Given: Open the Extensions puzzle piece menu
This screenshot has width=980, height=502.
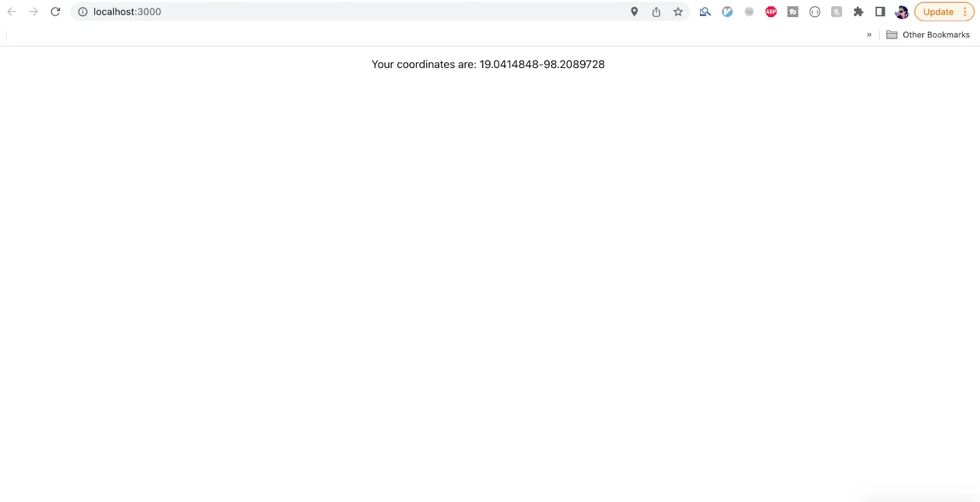Looking at the screenshot, I should click(x=859, y=12).
